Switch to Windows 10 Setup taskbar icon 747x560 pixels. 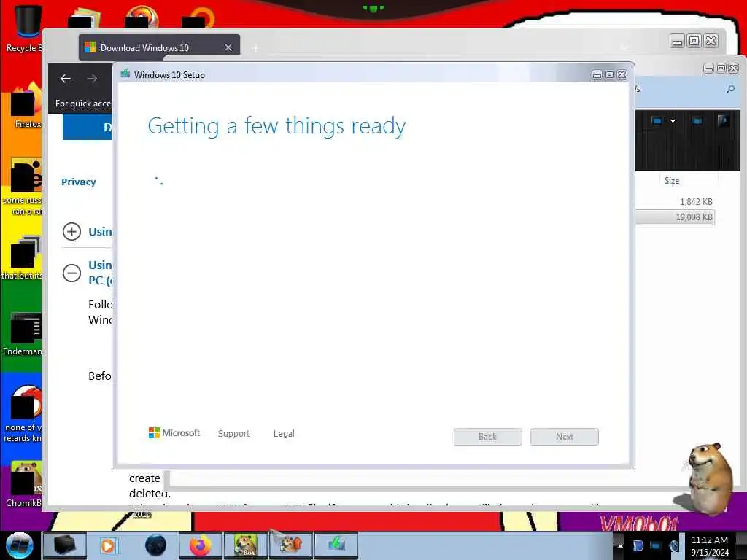pyautogui.click(x=336, y=545)
